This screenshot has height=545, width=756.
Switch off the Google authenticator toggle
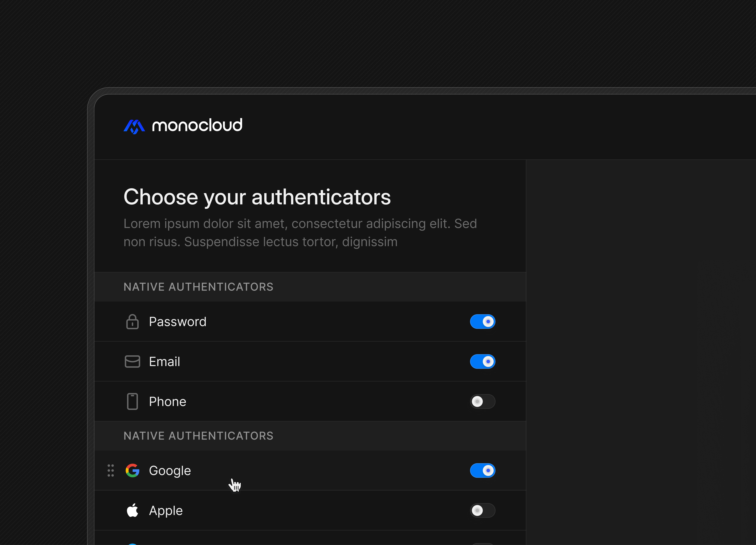[482, 471]
